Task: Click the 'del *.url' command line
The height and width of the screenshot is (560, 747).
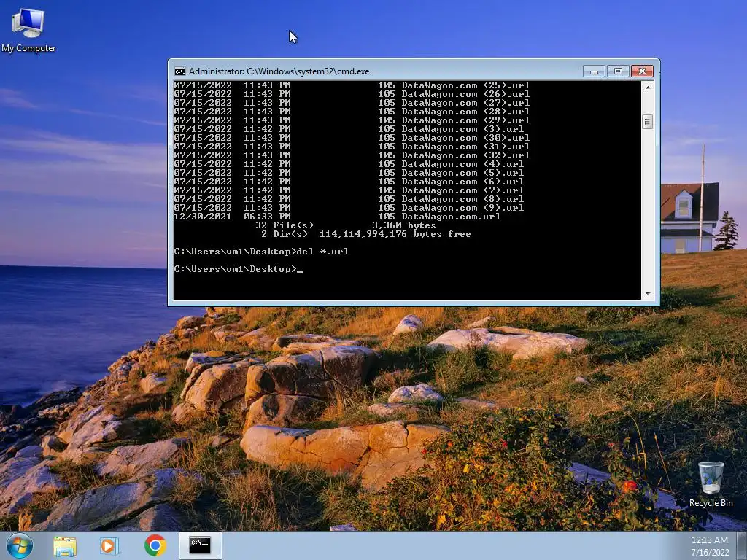Action: (261, 252)
